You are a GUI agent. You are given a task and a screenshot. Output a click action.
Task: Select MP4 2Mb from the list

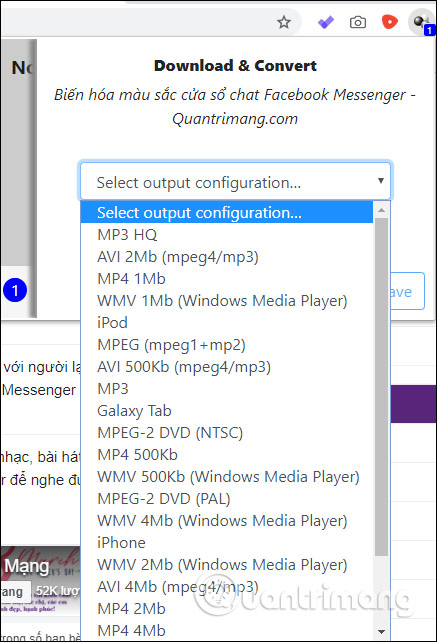pyautogui.click(x=227, y=609)
